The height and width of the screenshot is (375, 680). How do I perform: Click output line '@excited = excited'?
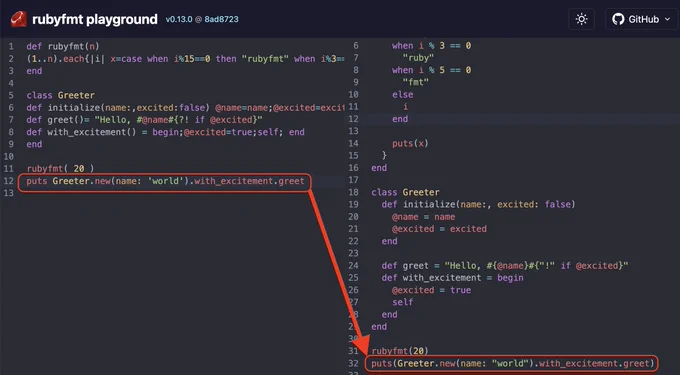click(439, 229)
